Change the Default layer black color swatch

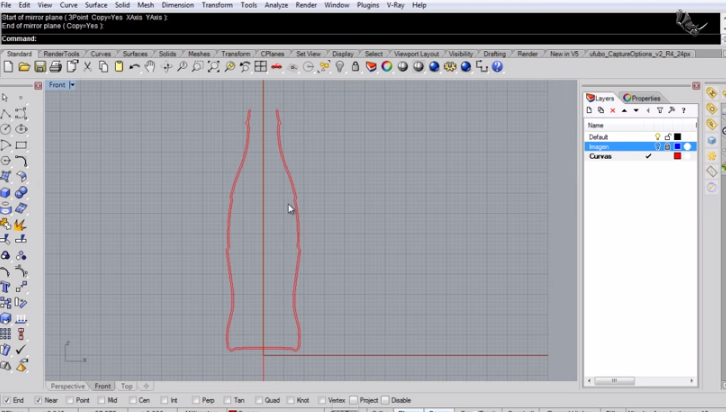677,137
